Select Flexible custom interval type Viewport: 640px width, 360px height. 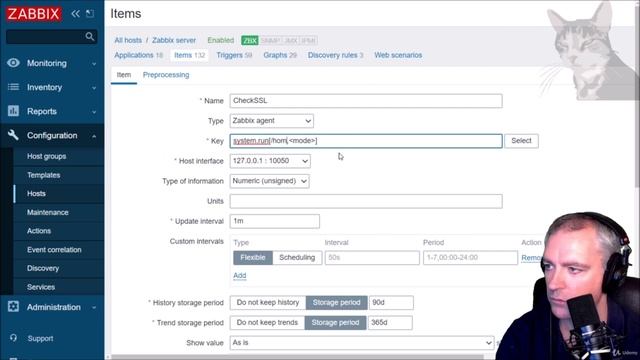pyautogui.click(x=253, y=258)
